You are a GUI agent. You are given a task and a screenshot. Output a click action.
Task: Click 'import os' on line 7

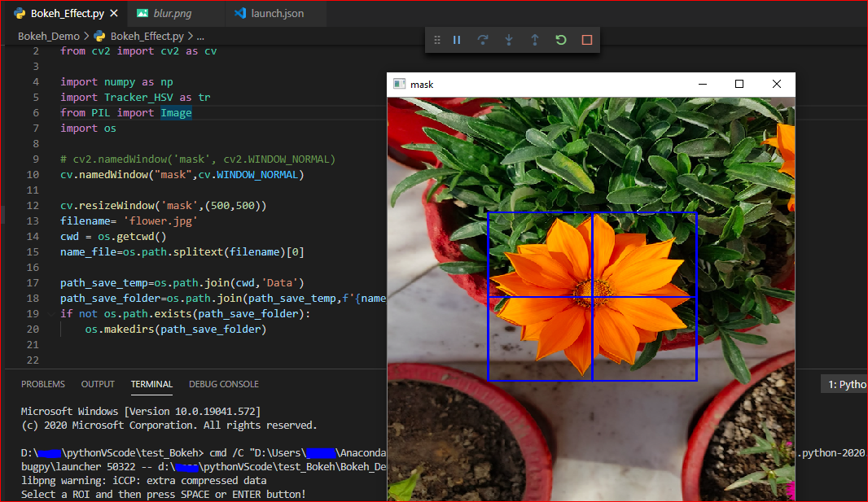tap(88, 129)
